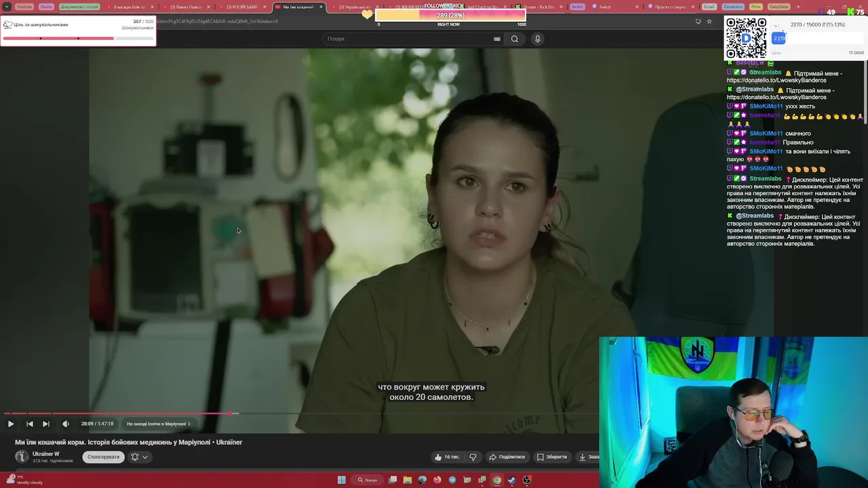The image size is (868, 488).
Task: Open the 'Документал і історія' tab group
Action: click(79, 7)
